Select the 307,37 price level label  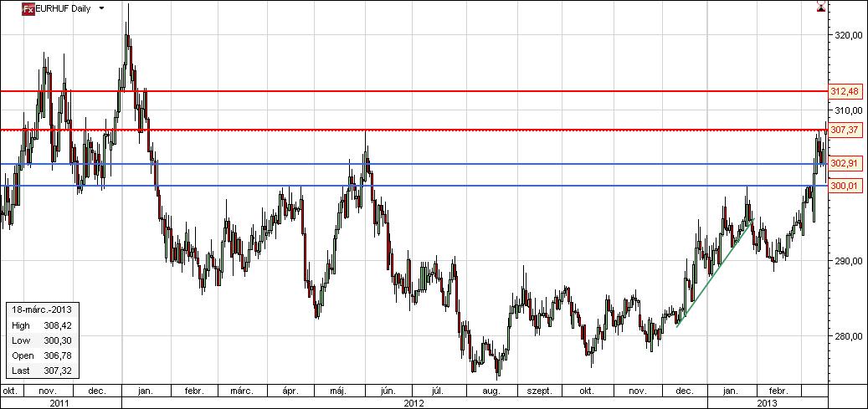click(845, 130)
